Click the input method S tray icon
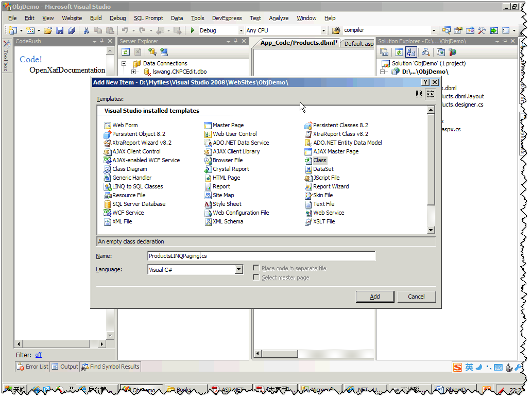532x400 pixels. pyautogui.click(x=457, y=368)
